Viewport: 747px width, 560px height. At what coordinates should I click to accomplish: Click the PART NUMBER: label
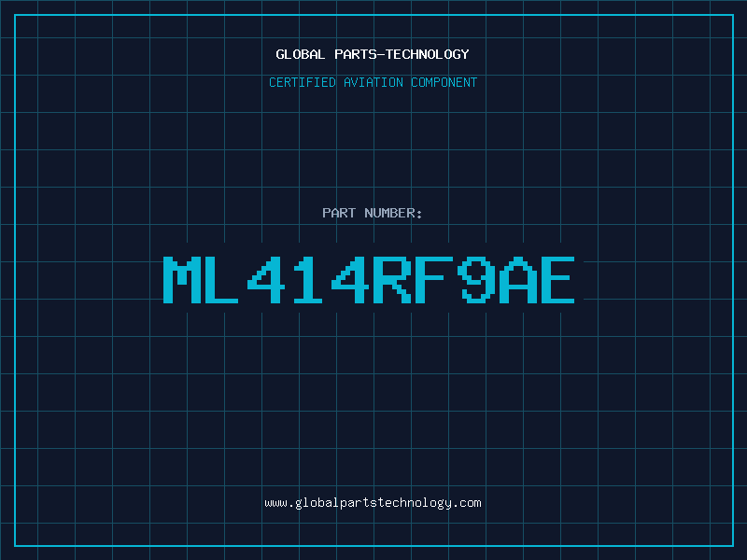372,213
